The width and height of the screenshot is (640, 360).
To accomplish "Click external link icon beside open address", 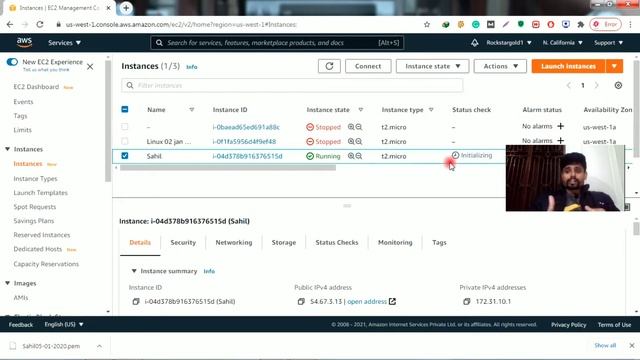I will (x=392, y=302).
